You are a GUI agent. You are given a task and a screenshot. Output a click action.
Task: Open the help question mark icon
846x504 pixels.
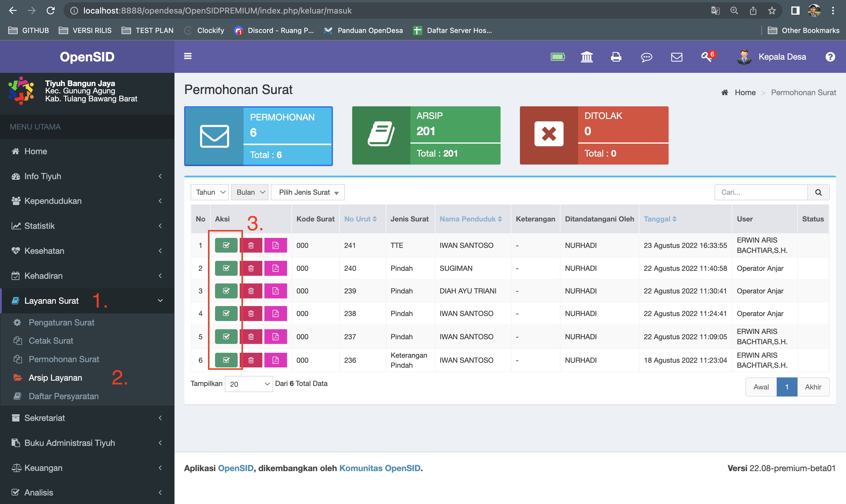point(830,57)
